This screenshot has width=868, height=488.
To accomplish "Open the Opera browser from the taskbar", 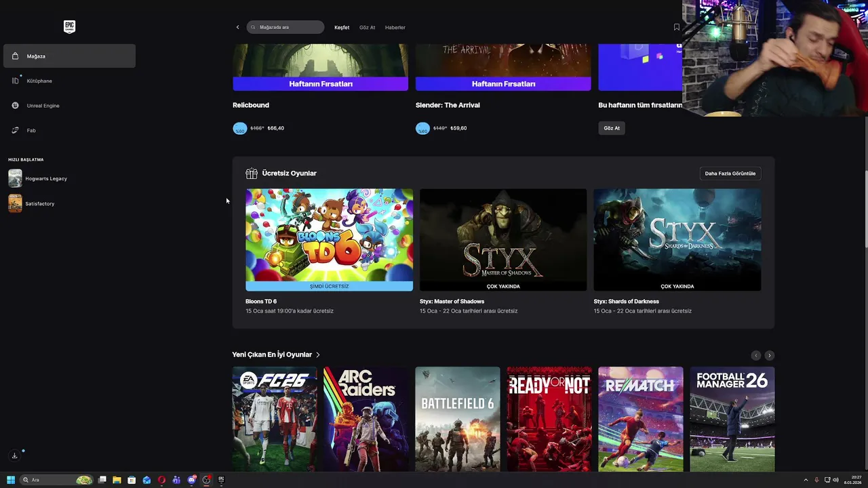I will pyautogui.click(x=161, y=480).
